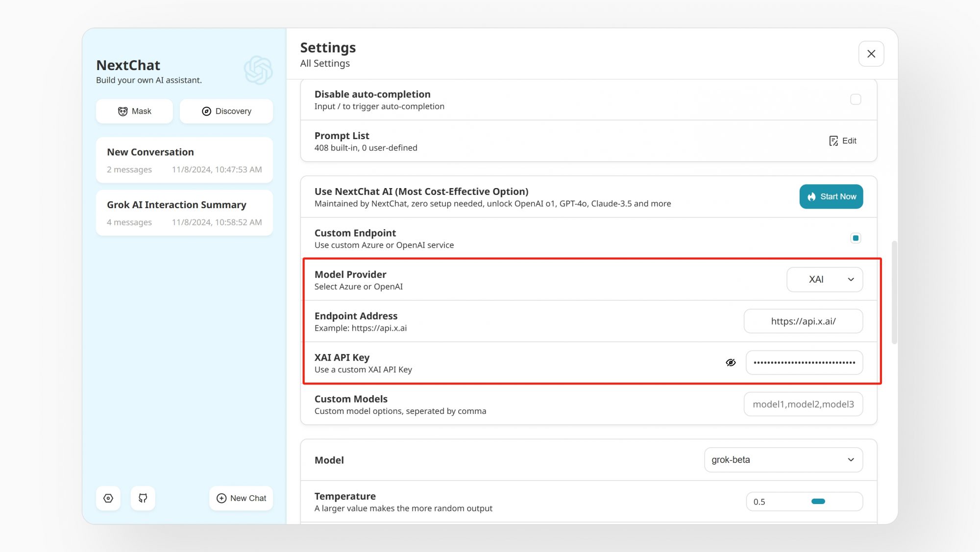Image resolution: width=980 pixels, height=552 pixels.
Task: Open the GitHub link icon in sidebar
Action: pyautogui.click(x=143, y=498)
